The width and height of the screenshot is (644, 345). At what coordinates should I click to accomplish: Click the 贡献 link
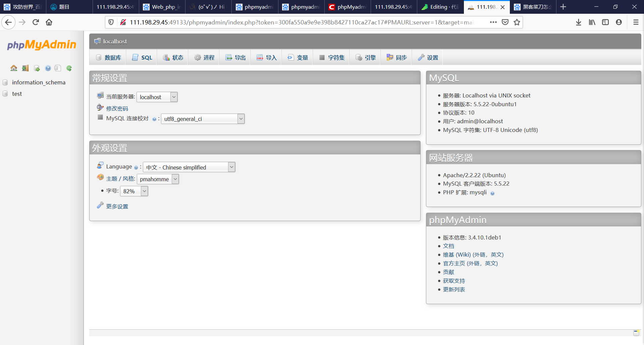(x=448, y=272)
